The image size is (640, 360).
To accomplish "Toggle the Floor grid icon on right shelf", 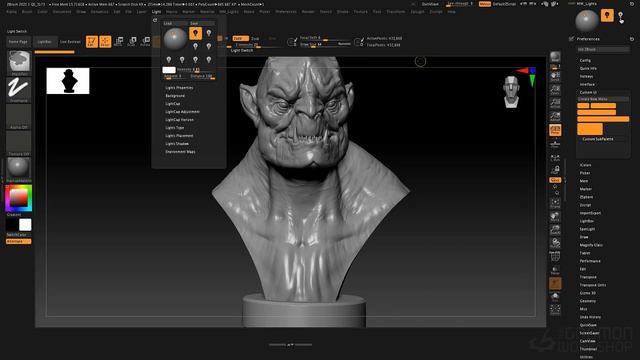I will (x=555, y=144).
